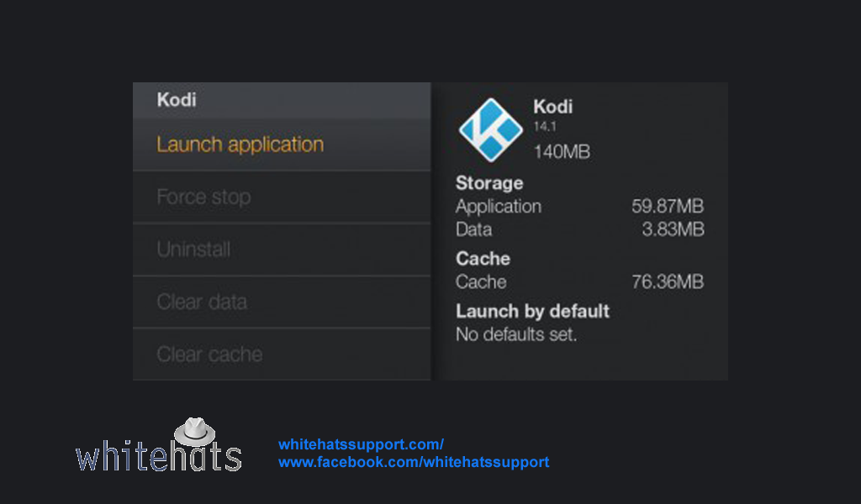Choose Force stop option
This screenshot has width=861, height=504.
[282, 197]
